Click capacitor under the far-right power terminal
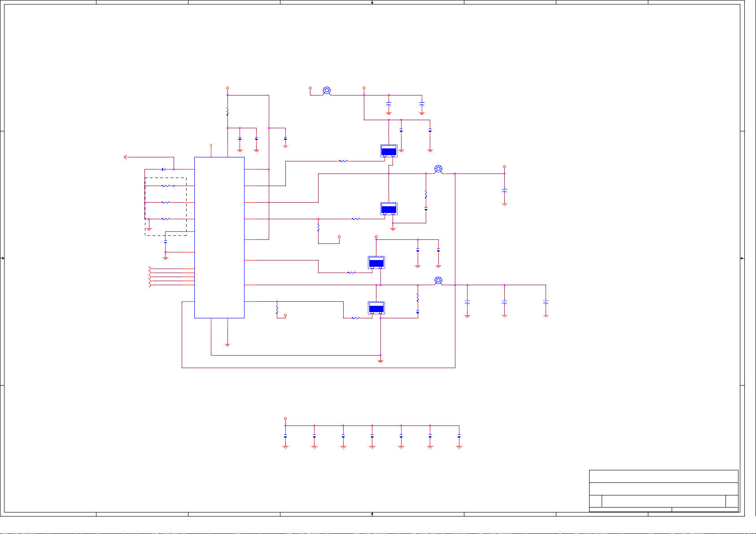756x534 pixels. (504, 191)
